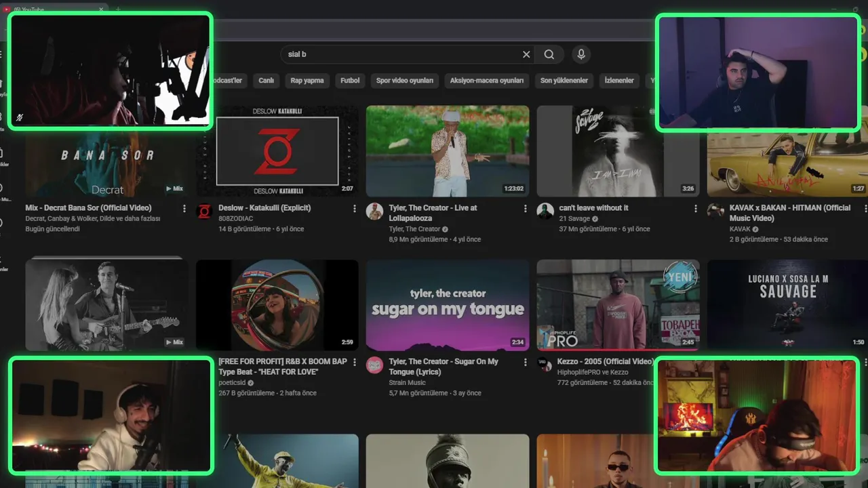Select the İzlenenler filter chip
The width and height of the screenshot is (868, 488).
[x=619, y=81]
